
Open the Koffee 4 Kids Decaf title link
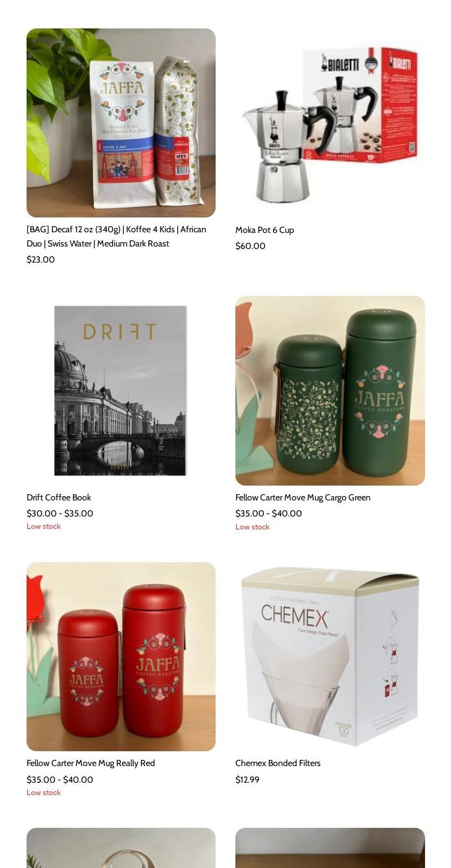[x=116, y=236]
